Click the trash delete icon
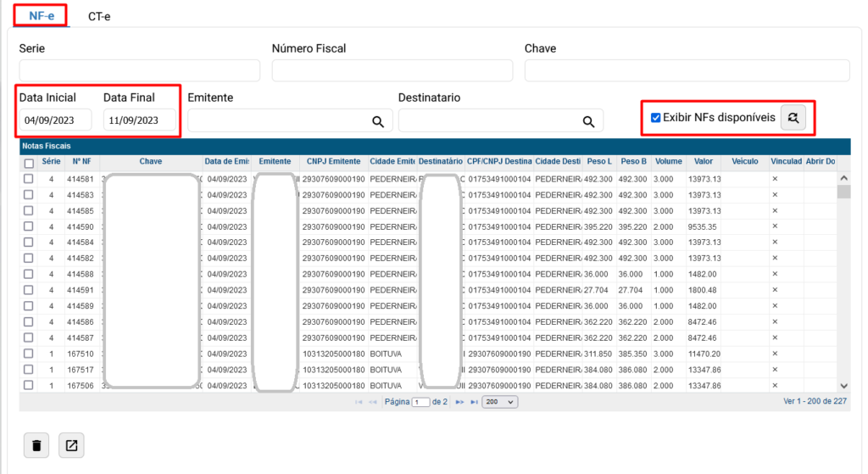 click(36, 444)
